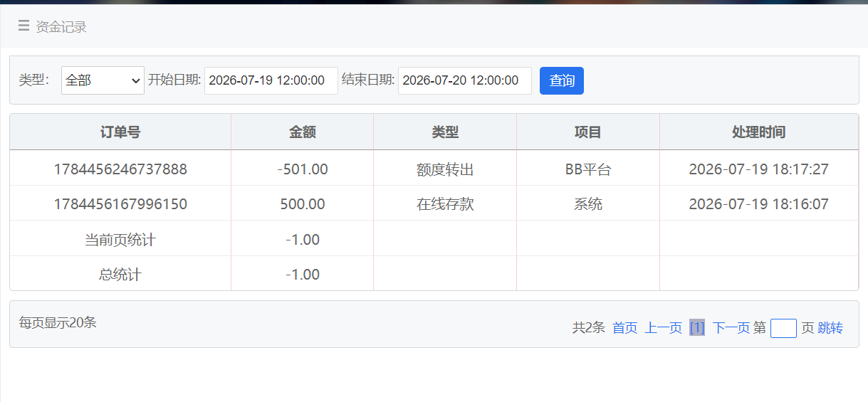
Task: Focus the page number jump input box
Action: click(783, 328)
